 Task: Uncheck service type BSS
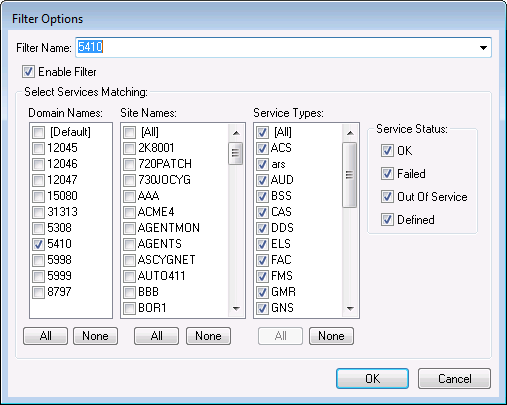(x=262, y=196)
